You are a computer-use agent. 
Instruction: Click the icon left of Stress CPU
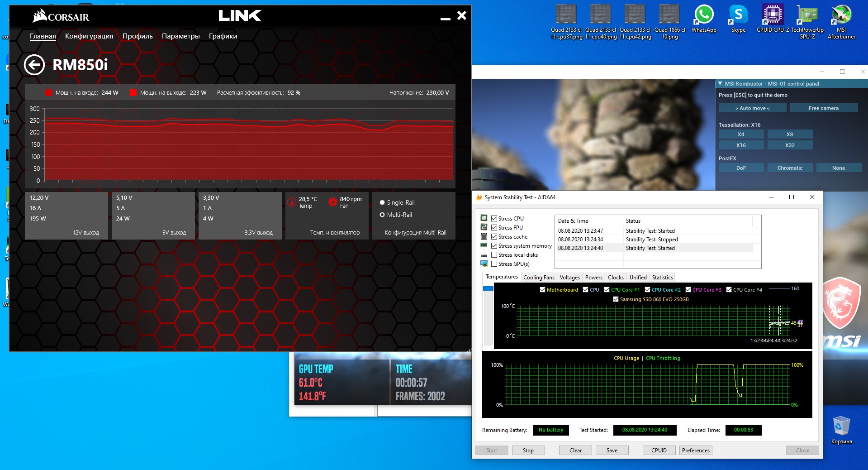click(x=484, y=218)
